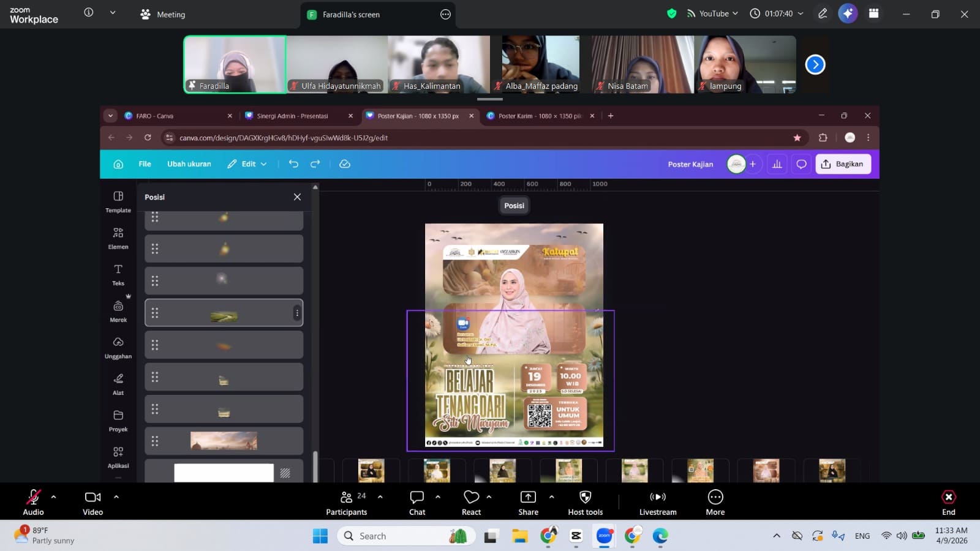Open the Unggahan uploads panel
This screenshot has width=980, height=551.
click(118, 347)
